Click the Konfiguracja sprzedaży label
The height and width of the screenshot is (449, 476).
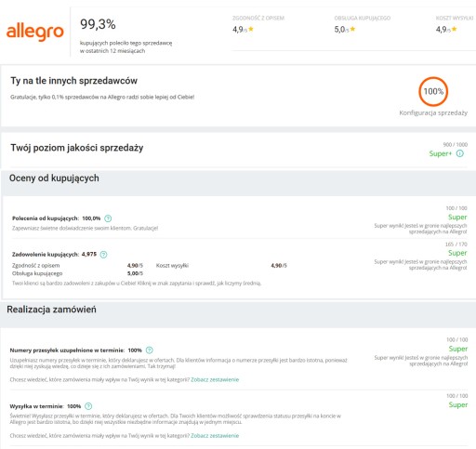pos(433,112)
